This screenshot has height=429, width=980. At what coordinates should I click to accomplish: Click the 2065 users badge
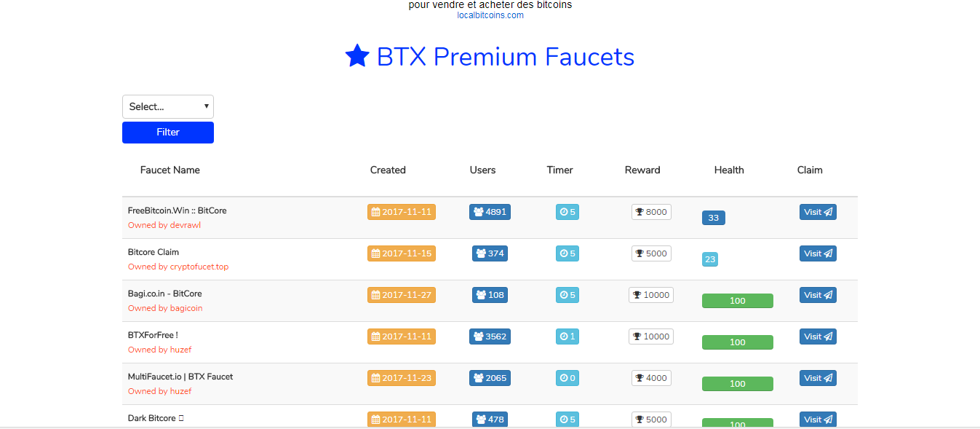(490, 378)
